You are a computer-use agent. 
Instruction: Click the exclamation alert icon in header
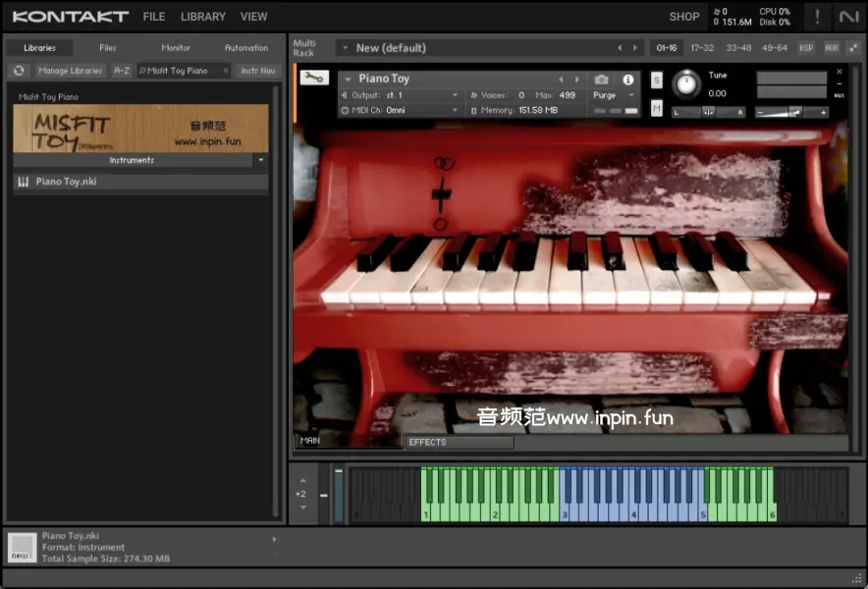click(x=817, y=17)
